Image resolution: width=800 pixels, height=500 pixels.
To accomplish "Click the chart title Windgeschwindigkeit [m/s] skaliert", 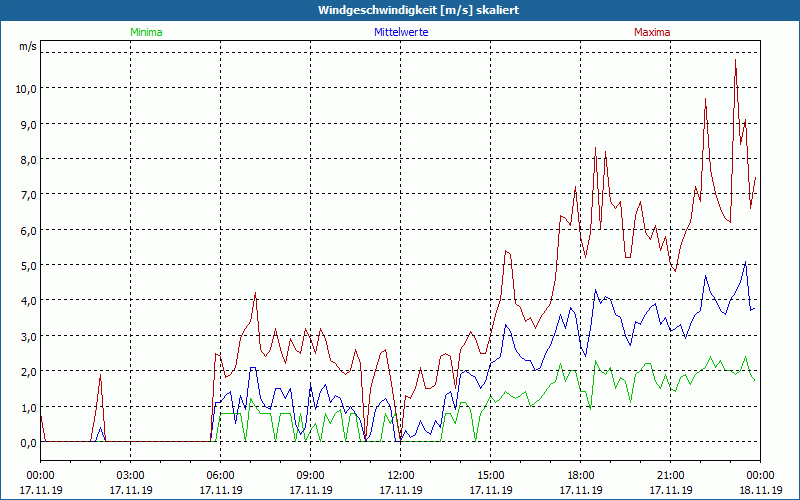I will 418,10.
